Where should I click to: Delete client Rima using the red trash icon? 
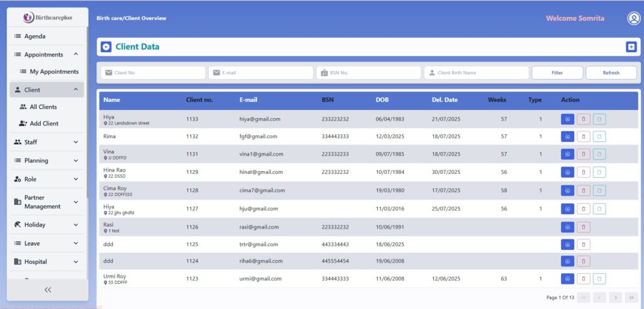pyautogui.click(x=584, y=136)
